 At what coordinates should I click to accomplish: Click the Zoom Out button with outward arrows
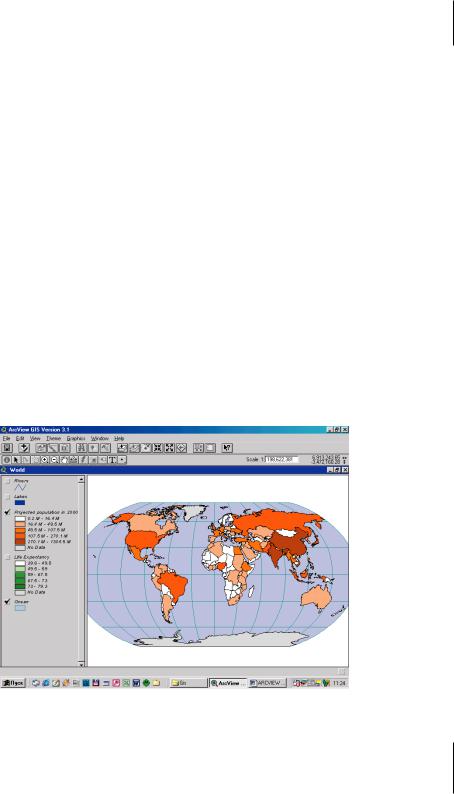pyautogui.click(x=169, y=448)
